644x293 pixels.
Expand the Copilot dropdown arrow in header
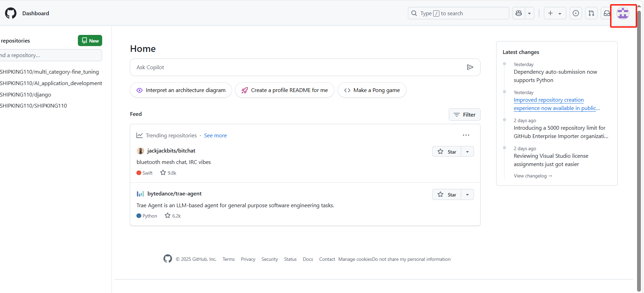coord(529,13)
